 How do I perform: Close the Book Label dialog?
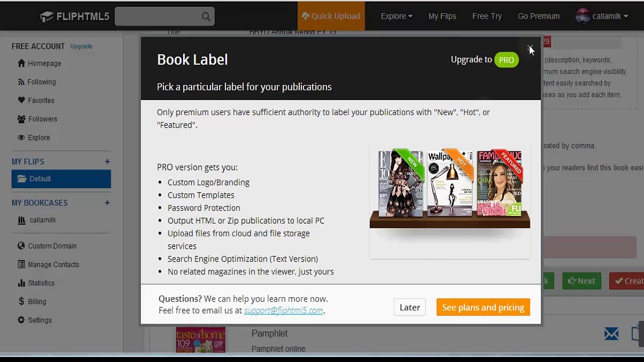(531, 48)
